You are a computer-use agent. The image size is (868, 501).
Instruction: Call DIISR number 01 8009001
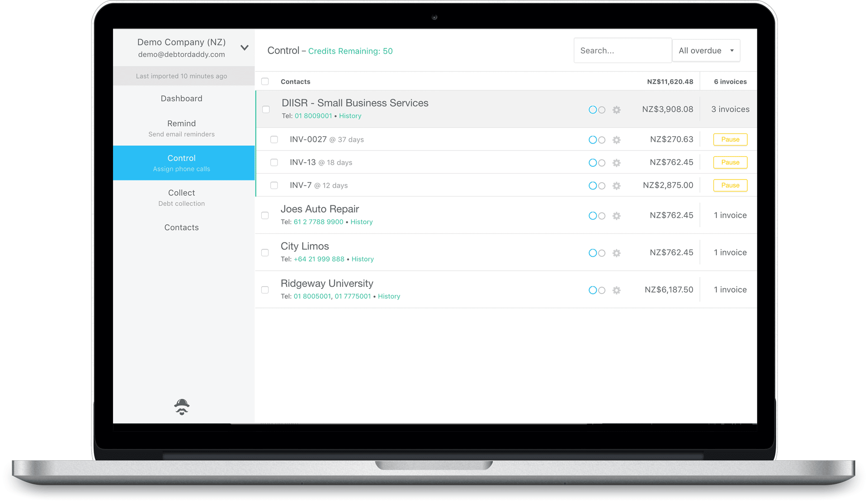click(x=313, y=116)
